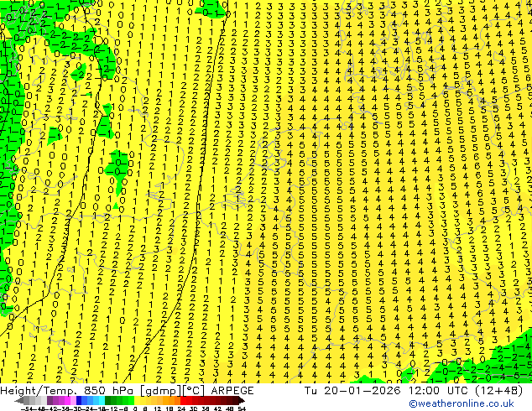Image resolution: width=532 pixels, height=411 pixels.
Task: Click legend value '54' at scale end
Action: pos(242,408)
